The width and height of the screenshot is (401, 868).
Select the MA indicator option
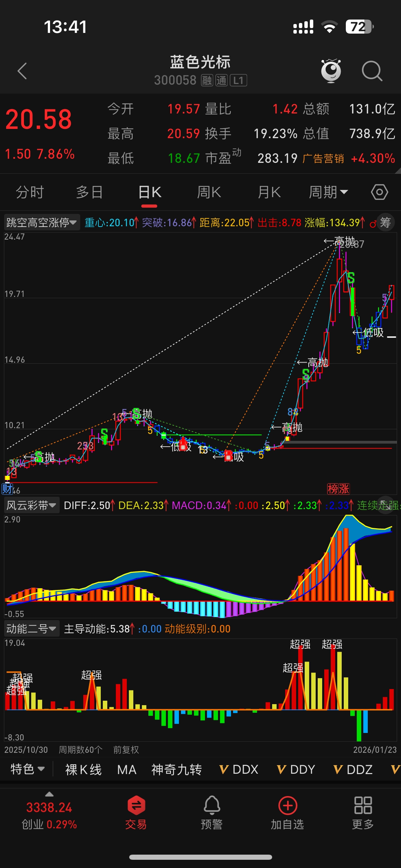pos(127,770)
